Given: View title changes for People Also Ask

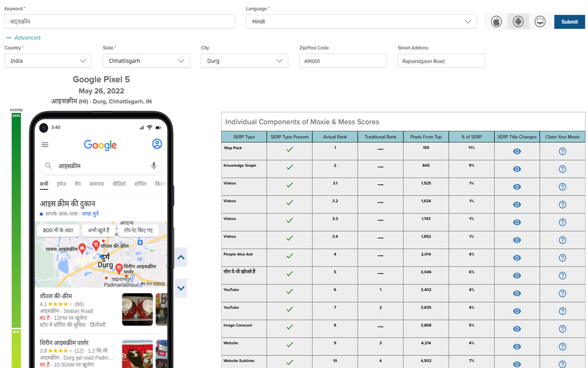Looking at the screenshot, I should pyautogui.click(x=517, y=258).
